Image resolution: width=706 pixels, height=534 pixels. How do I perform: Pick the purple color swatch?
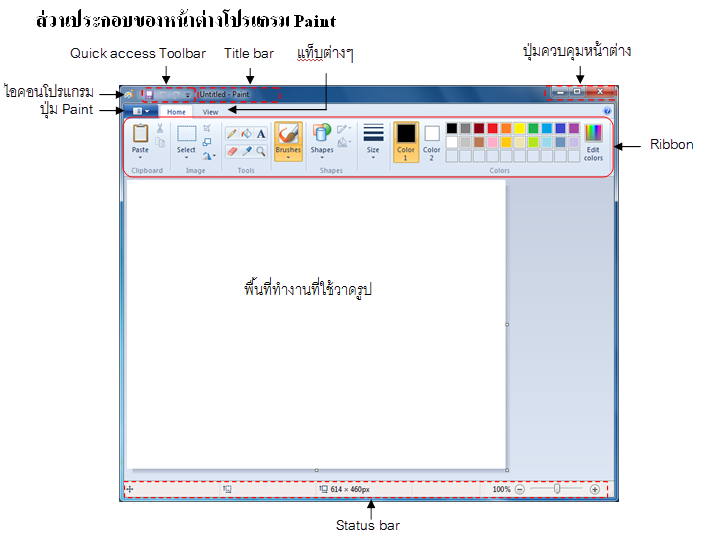point(574,128)
